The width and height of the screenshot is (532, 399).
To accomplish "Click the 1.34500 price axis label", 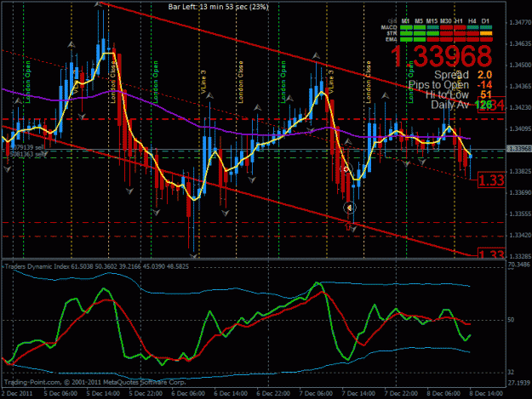I will tap(520, 66).
